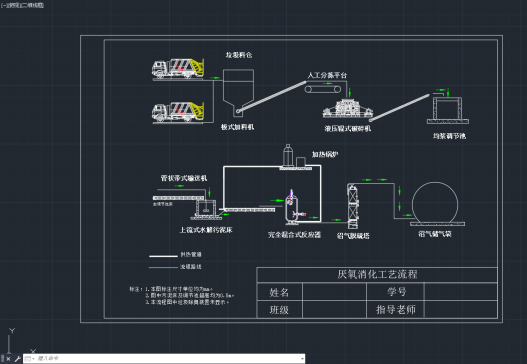
Task: Select the 沼气储气袋 text label
Action: pos(435,234)
